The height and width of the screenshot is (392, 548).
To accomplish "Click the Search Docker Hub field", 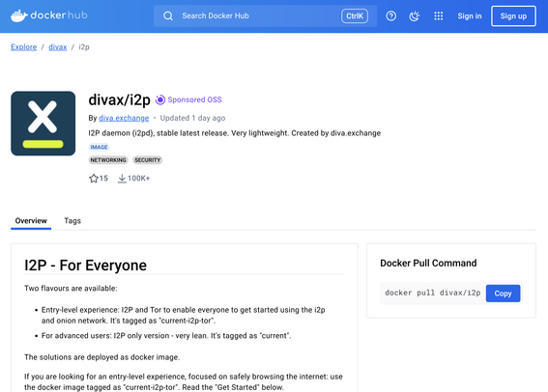I will (x=265, y=16).
